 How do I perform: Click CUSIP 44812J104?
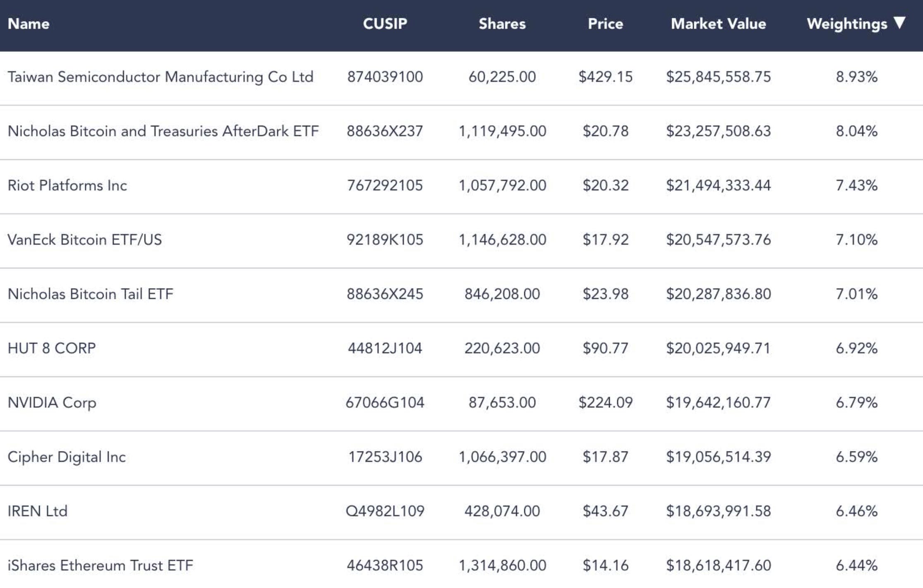385,348
